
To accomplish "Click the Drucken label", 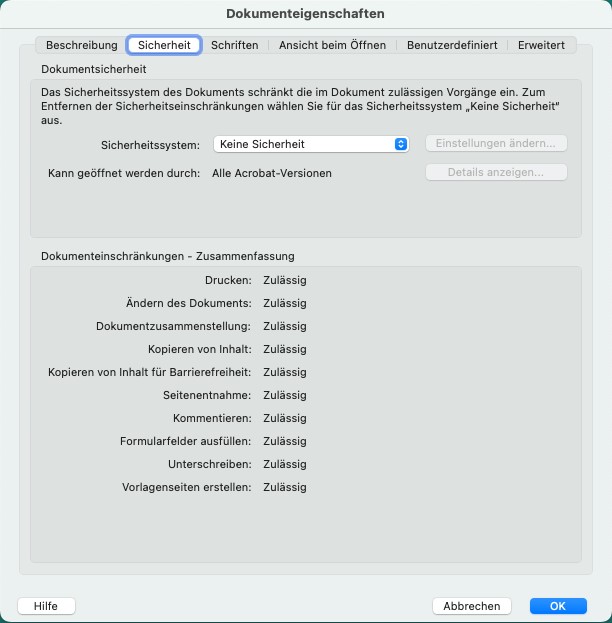I will click(x=228, y=281).
